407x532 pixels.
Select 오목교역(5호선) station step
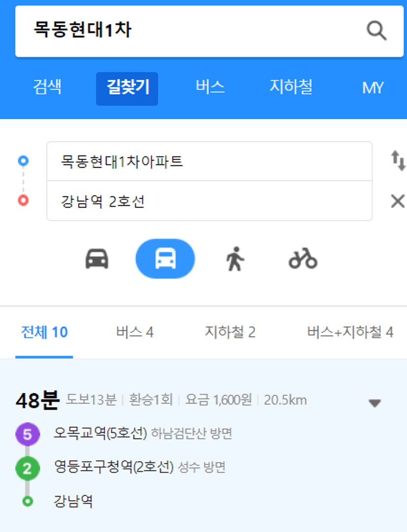[100, 433]
